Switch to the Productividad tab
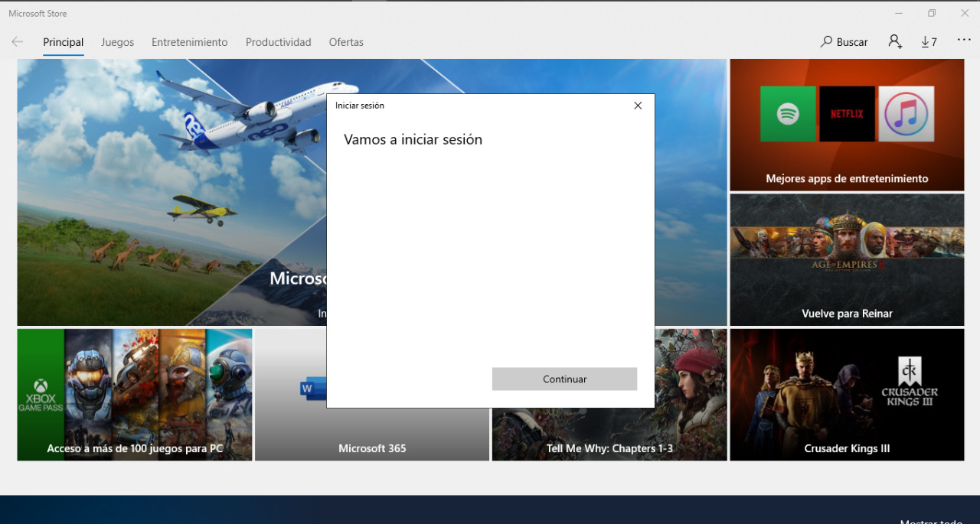Viewport: 980px width, 524px height. [278, 42]
